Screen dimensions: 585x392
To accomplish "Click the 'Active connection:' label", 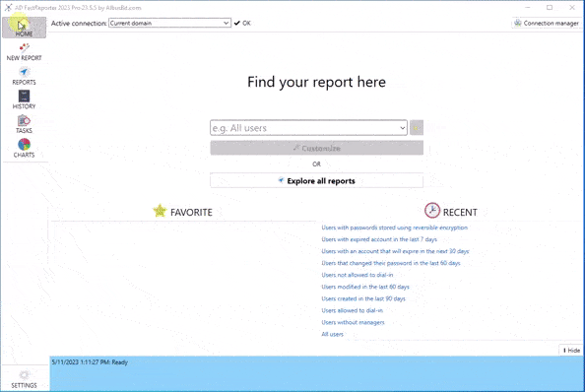I will 79,23.
